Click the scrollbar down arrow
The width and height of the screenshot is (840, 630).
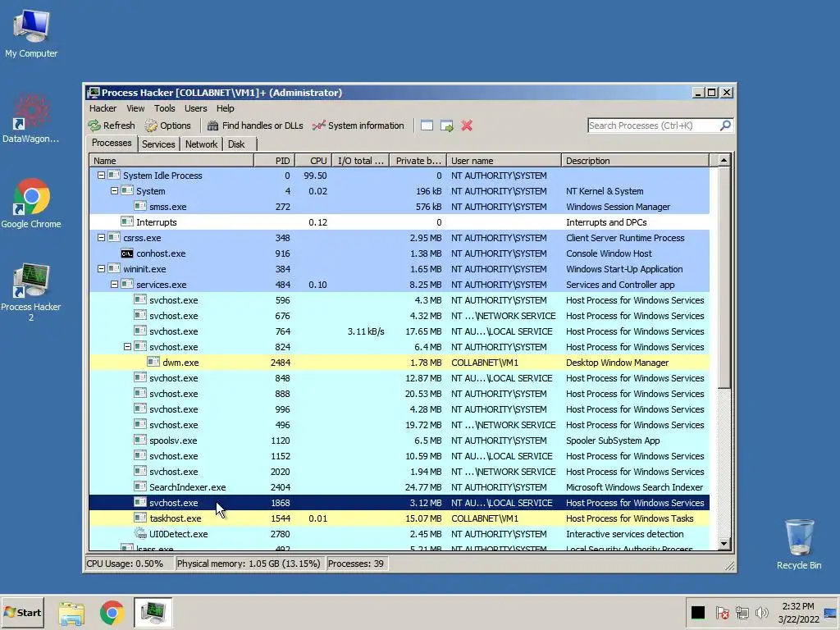[x=724, y=544]
